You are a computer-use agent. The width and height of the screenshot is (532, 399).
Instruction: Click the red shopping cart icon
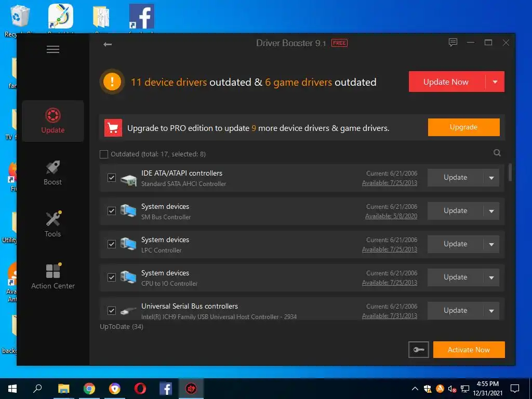pos(113,128)
